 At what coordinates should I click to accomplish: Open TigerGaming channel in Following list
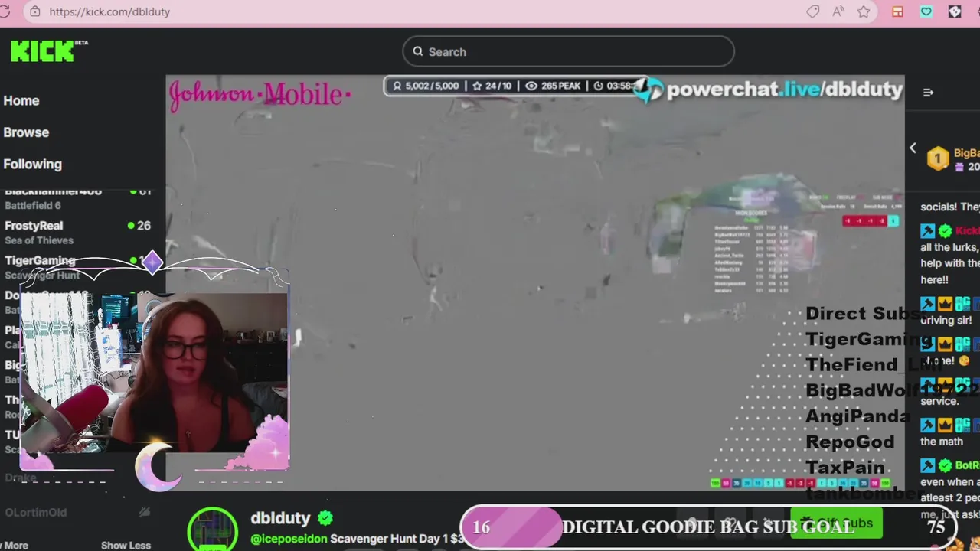point(77,267)
